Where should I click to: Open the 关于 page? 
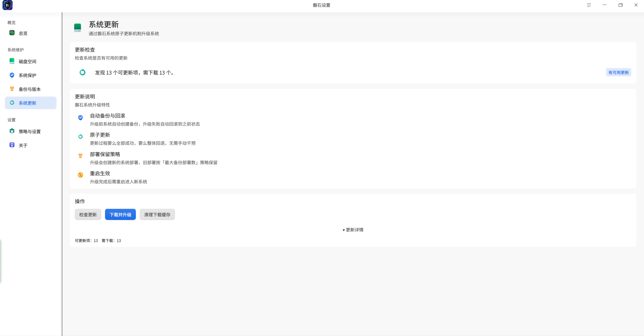(31, 145)
